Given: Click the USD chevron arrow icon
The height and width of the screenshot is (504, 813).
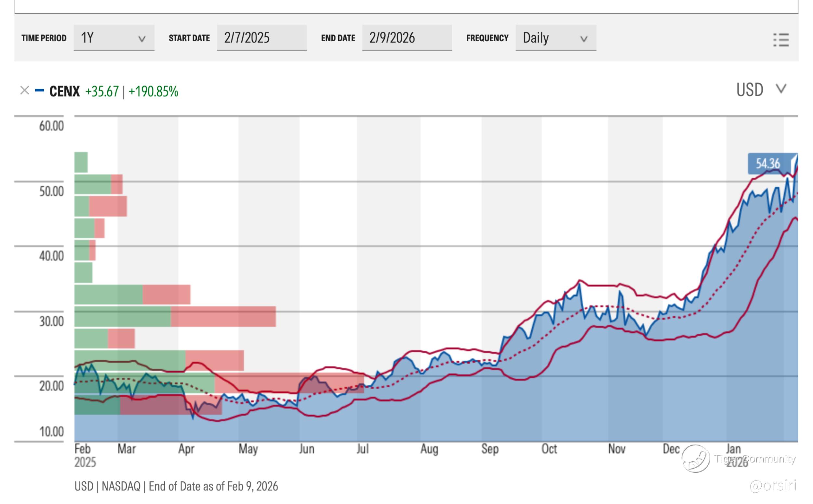Looking at the screenshot, I should 781,89.
